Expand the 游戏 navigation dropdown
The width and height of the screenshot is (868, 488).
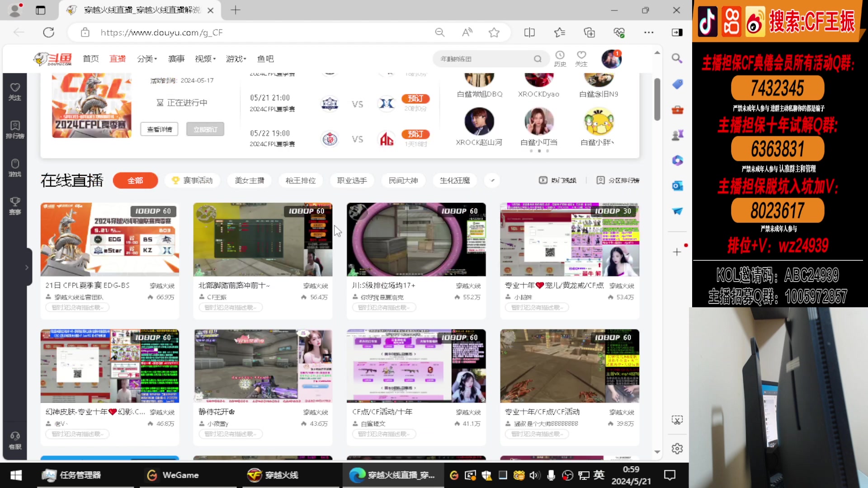[236, 58]
